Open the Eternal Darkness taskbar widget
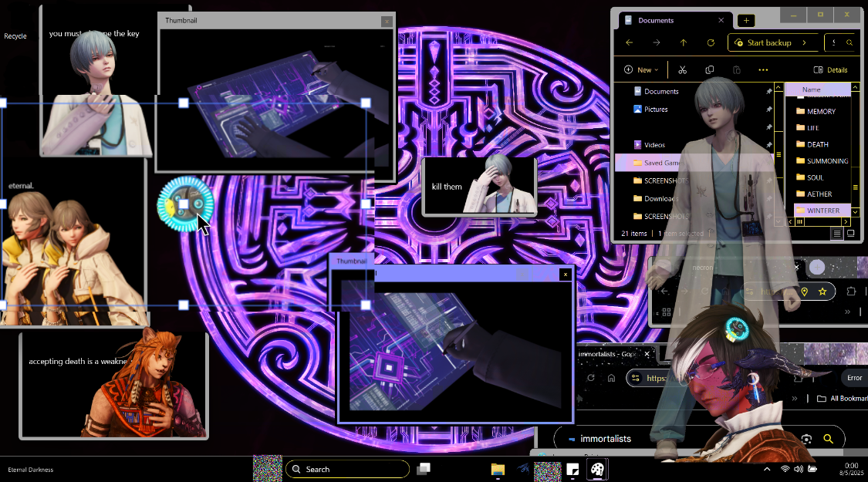Viewport: 868px width, 482px height. coord(30,469)
